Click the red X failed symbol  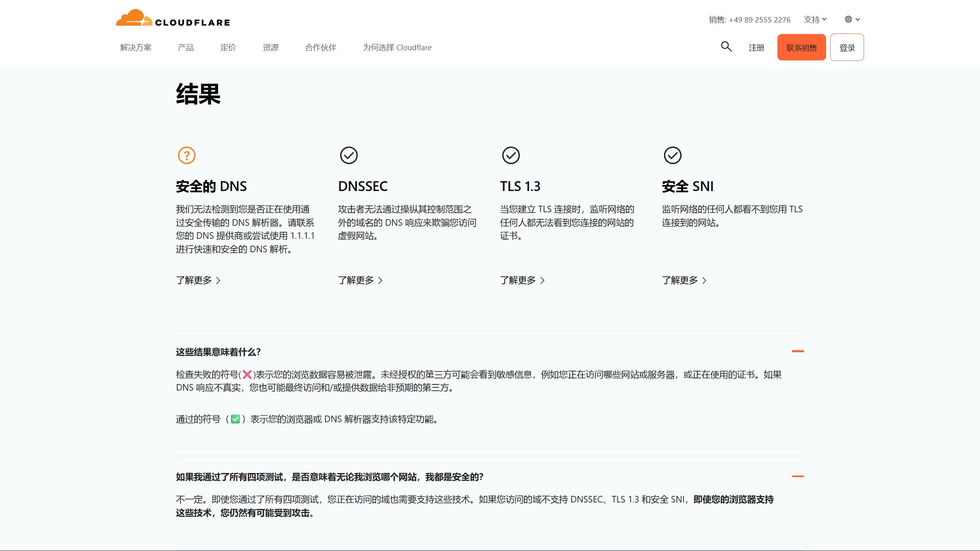[247, 375]
